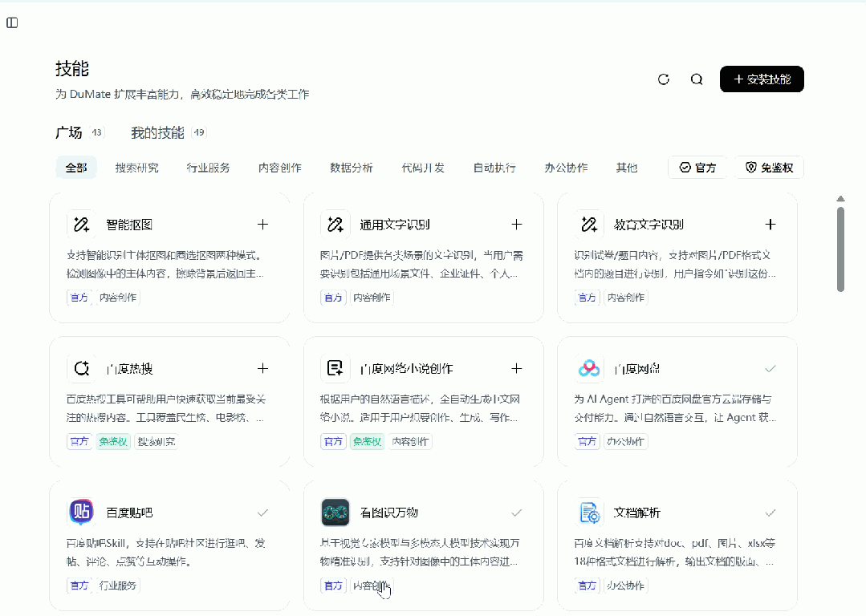Viewport: 866px width, 616px height.
Task: Select the 其他 category filter
Action: point(627,168)
